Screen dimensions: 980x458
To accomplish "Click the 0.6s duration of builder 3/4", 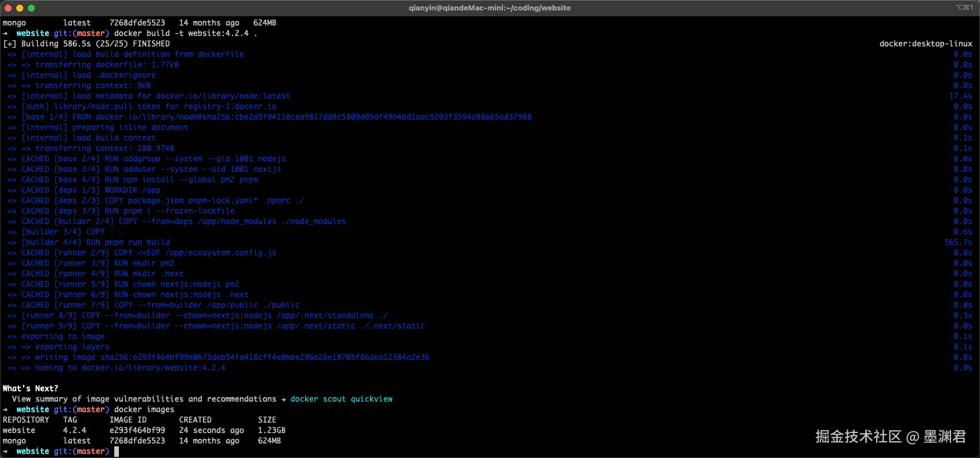I will [963, 232].
